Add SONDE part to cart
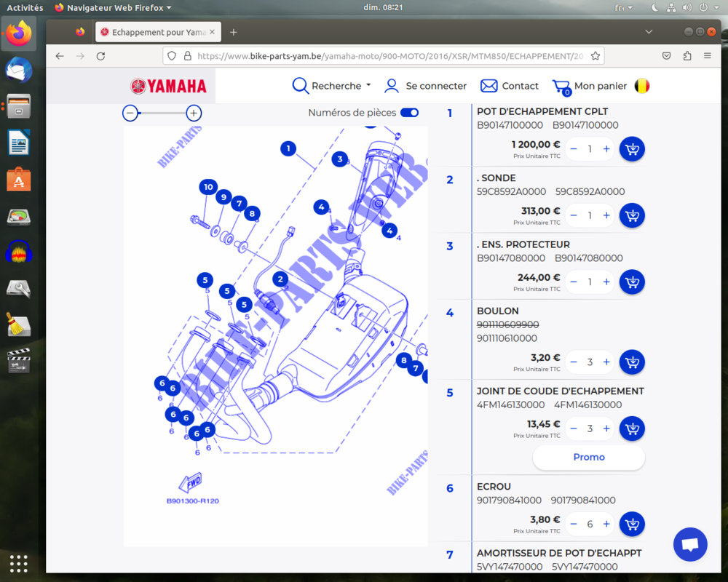 632,215
